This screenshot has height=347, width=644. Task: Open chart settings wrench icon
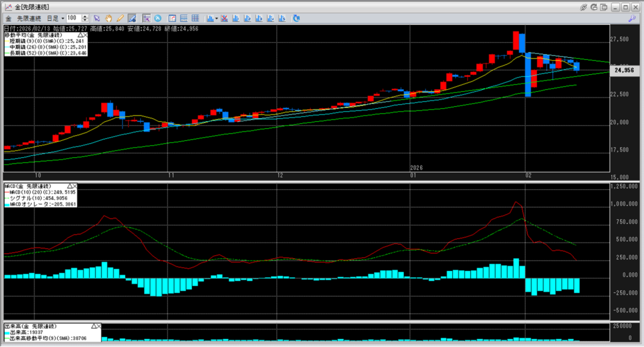[x=632, y=18]
